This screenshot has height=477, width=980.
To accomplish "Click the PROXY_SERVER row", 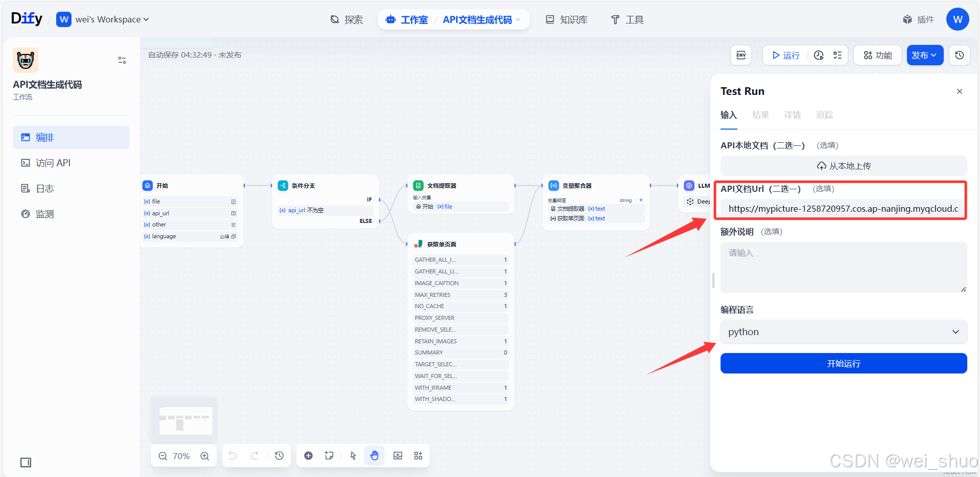I will click(x=461, y=318).
